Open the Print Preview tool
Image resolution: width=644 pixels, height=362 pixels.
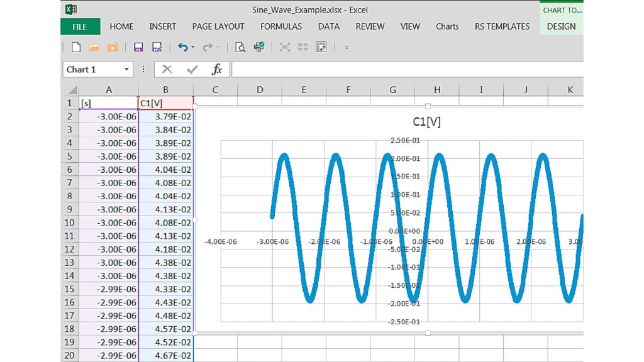click(241, 47)
